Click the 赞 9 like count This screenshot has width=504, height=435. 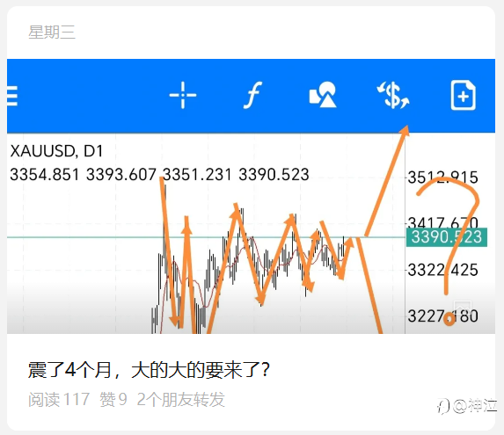coord(113,400)
